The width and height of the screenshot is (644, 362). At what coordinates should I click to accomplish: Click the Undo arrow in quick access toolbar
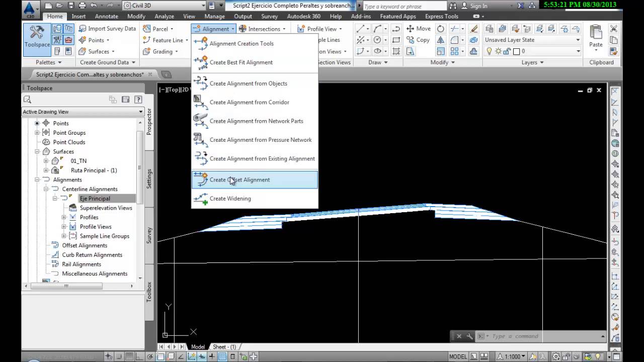coord(93,6)
